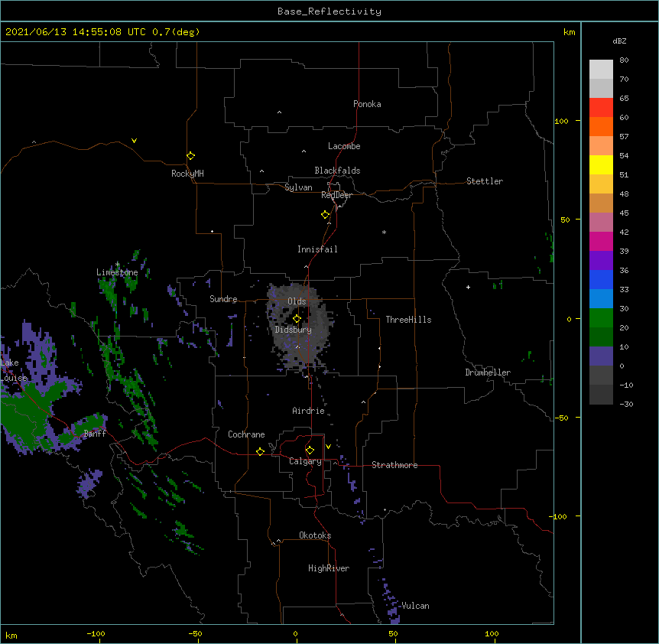Select the slate violet 10-0 dBZ legend swatch

(x=601, y=356)
